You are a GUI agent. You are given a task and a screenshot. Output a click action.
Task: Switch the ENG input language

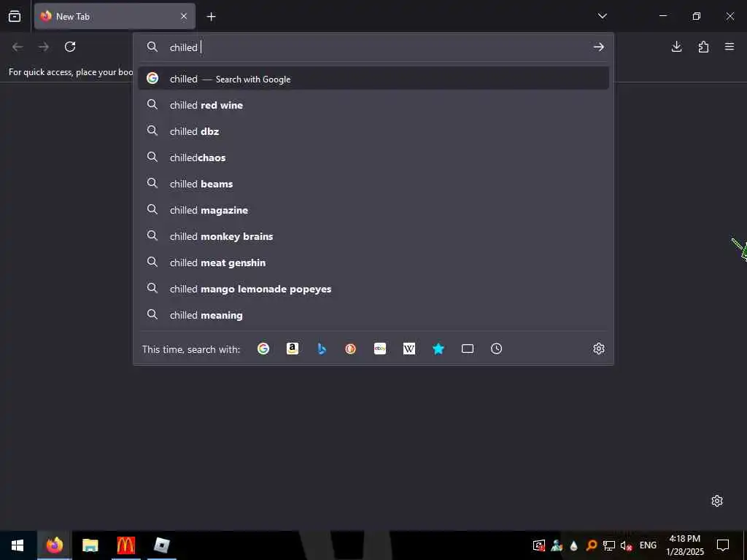[648, 545]
